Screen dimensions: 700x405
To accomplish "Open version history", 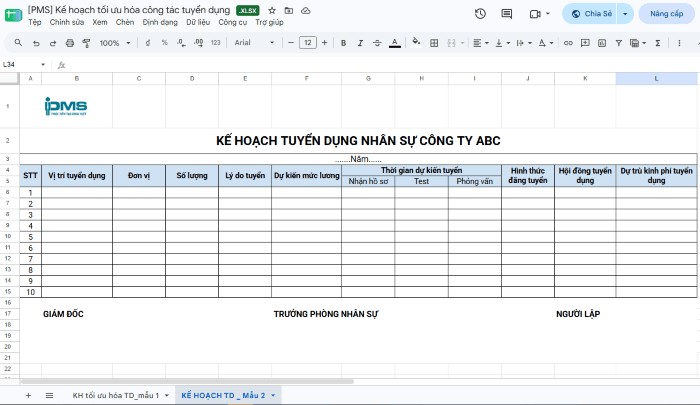I will [x=480, y=14].
